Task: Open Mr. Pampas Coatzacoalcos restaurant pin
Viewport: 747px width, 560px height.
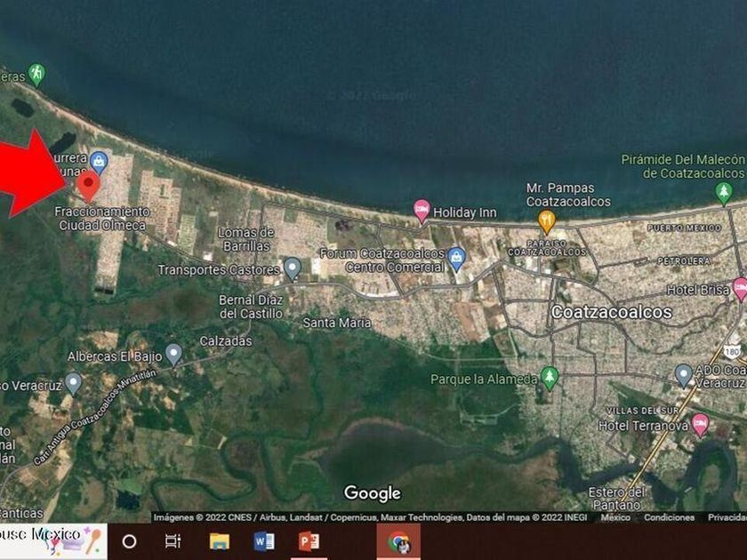Action: pos(546,220)
